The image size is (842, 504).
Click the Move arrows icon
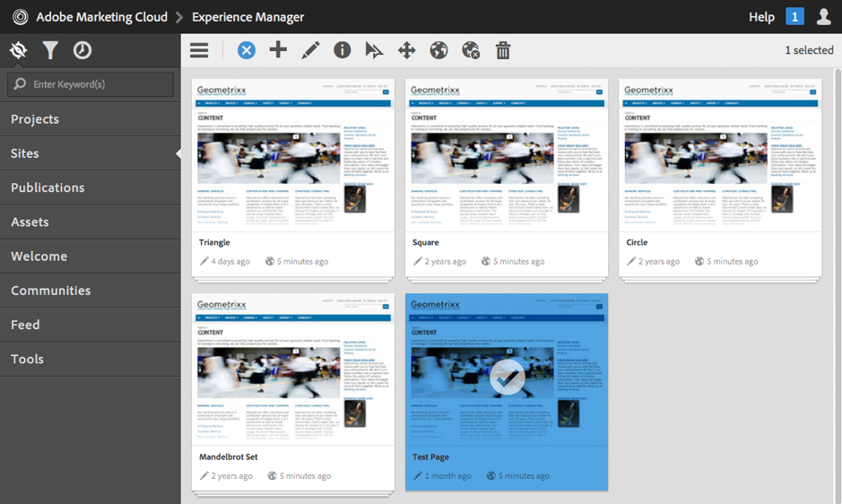(406, 50)
